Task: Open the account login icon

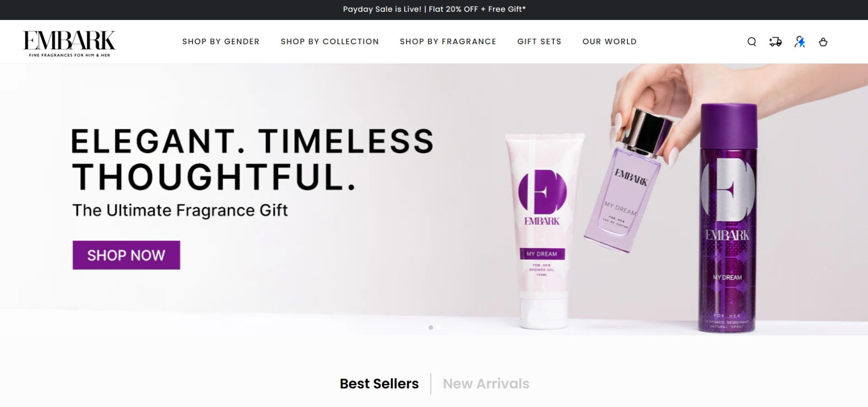Action: (x=799, y=42)
